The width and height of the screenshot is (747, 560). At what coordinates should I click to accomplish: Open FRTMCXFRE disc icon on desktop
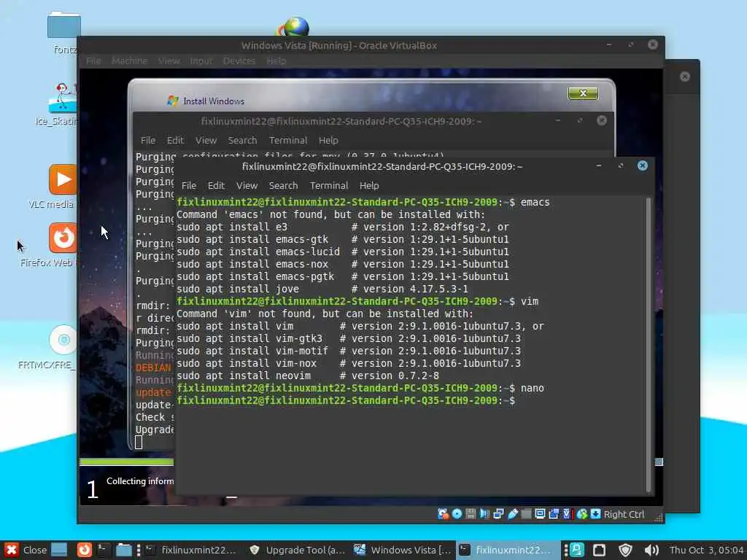tap(63, 340)
